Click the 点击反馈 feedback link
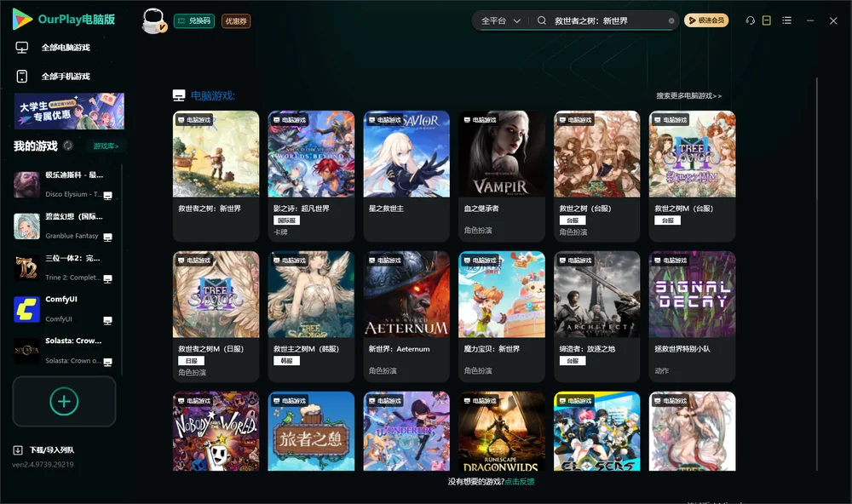 click(x=520, y=481)
